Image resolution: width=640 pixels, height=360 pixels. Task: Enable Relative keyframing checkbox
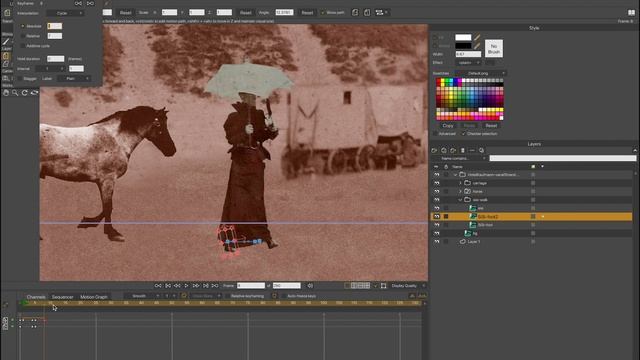(227, 296)
